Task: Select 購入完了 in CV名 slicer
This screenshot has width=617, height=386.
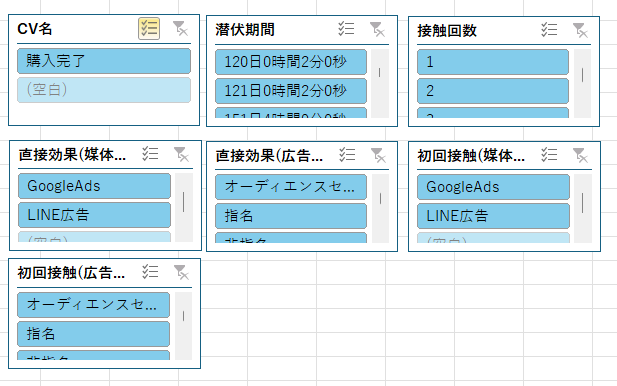Action: pyautogui.click(x=104, y=61)
